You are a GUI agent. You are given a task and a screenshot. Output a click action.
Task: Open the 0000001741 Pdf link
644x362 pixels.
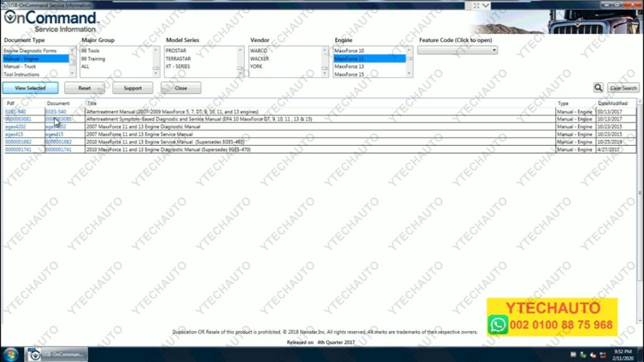pos(18,150)
